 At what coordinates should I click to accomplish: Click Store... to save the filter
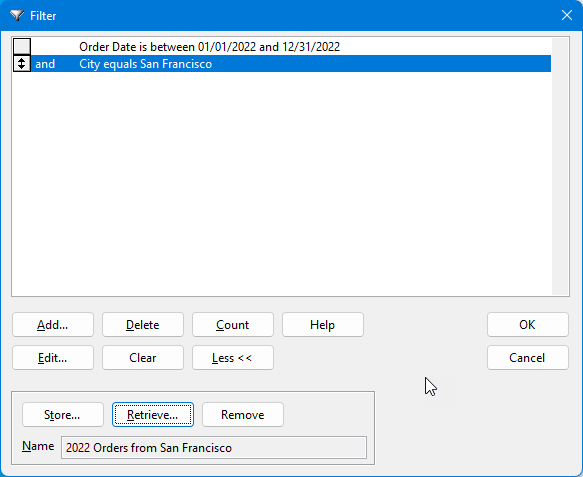point(62,415)
